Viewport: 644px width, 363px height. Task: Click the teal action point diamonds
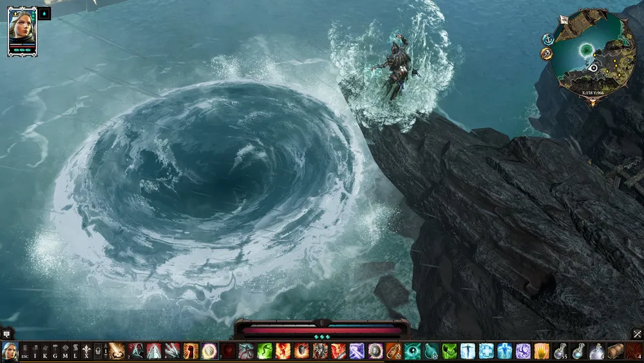[322, 337]
